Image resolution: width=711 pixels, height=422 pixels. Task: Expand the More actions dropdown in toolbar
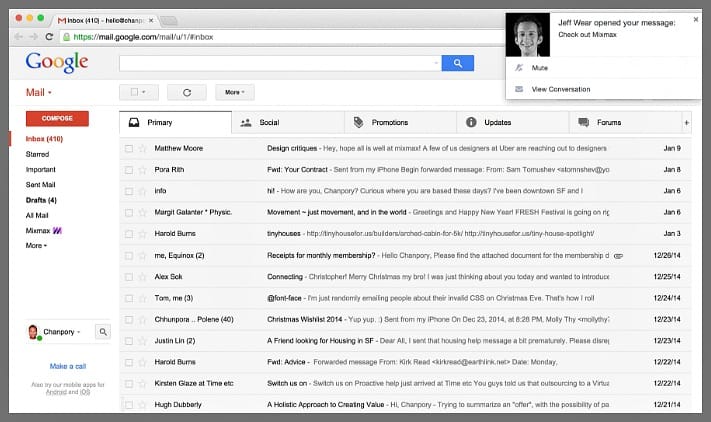(234, 92)
